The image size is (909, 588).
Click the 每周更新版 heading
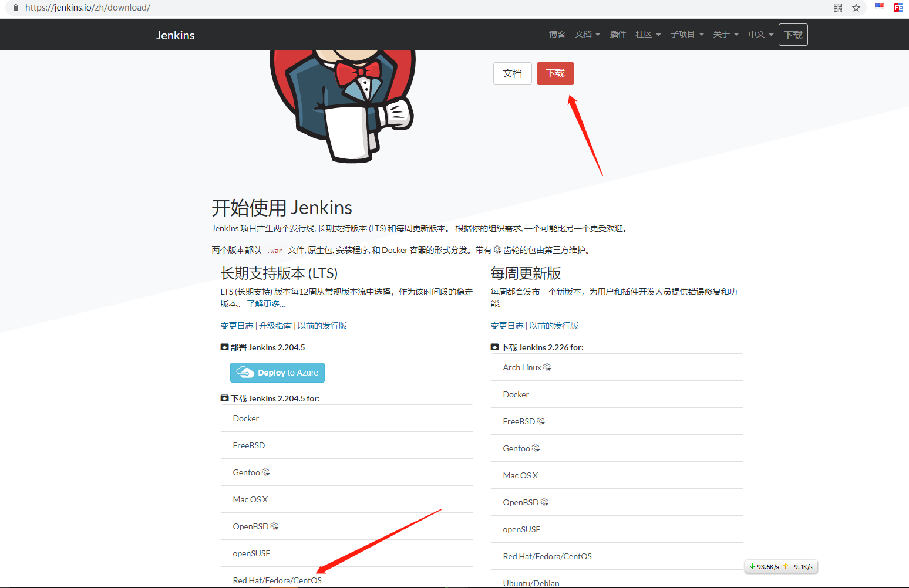click(x=526, y=273)
